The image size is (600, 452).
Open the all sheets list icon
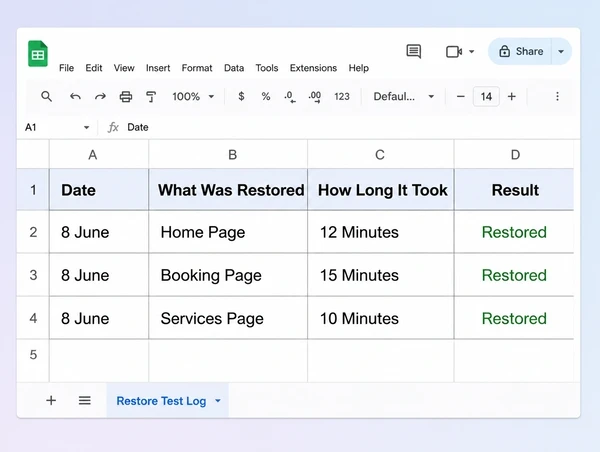coord(85,401)
